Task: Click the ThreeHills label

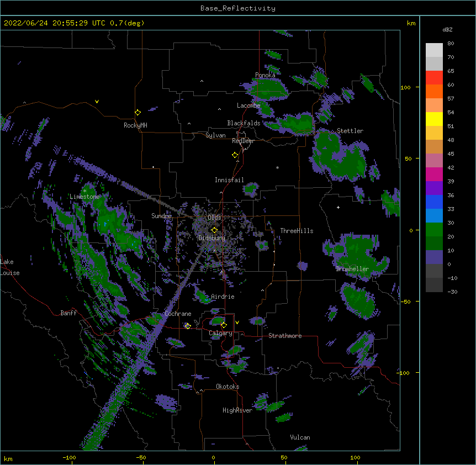Action: click(x=297, y=231)
